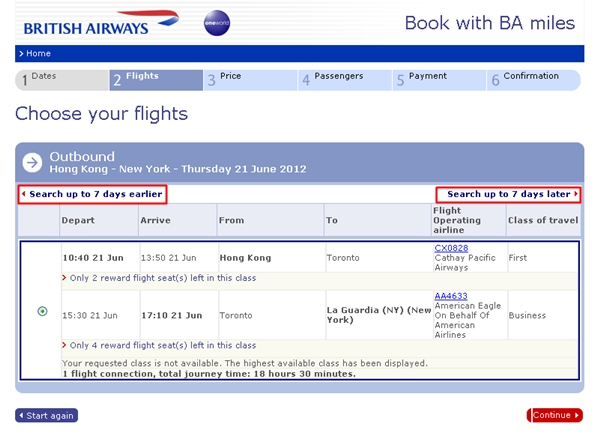The width and height of the screenshot is (600, 438).
Task: Search up to 7 days later
Action: pyautogui.click(x=508, y=194)
